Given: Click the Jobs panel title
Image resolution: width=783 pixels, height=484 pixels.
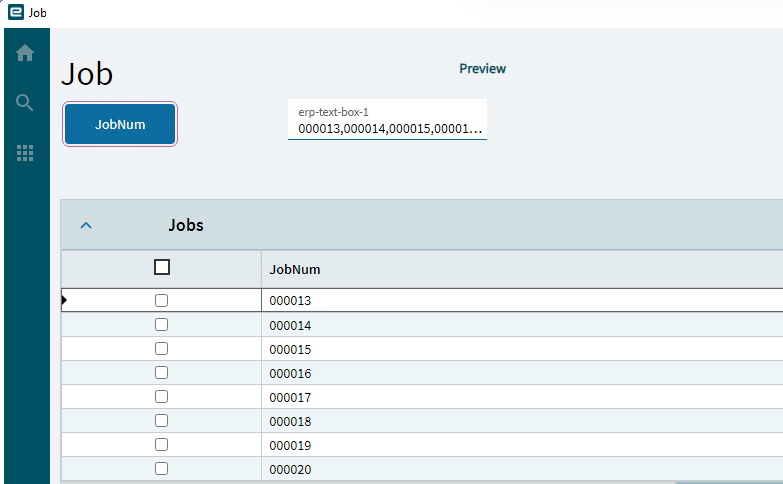Looking at the screenshot, I should [x=186, y=225].
